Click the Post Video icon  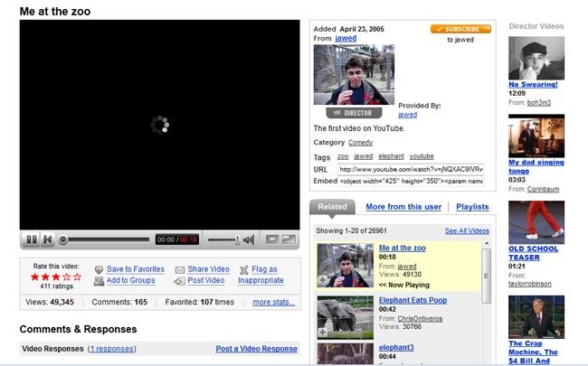[180, 281]
